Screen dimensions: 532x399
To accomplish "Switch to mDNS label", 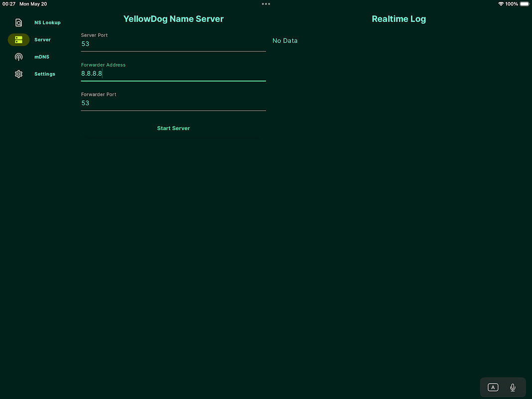I will click(42, 57).
